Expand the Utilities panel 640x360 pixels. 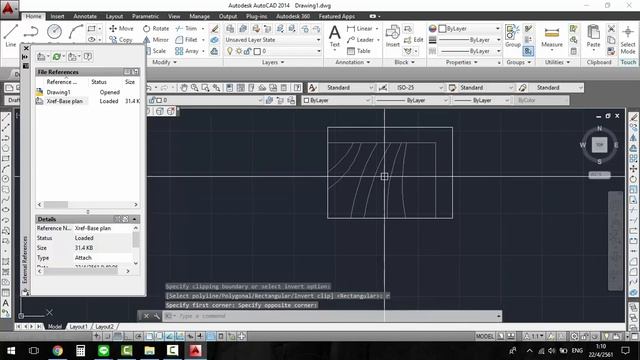click(x=558, y=62)
